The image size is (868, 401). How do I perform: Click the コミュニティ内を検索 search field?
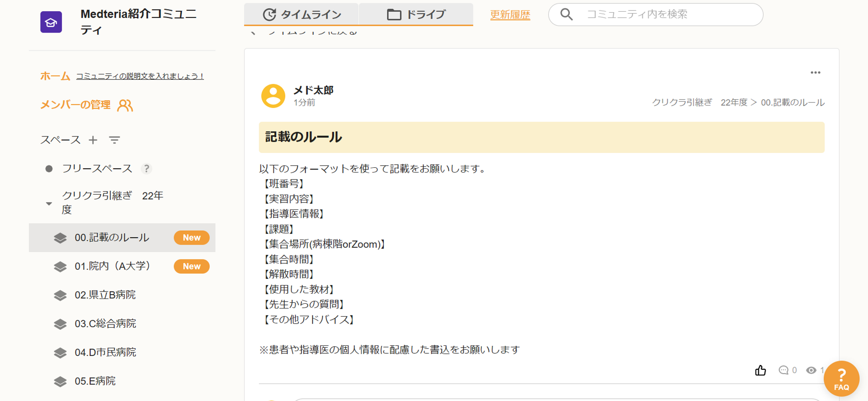(655, 14)
